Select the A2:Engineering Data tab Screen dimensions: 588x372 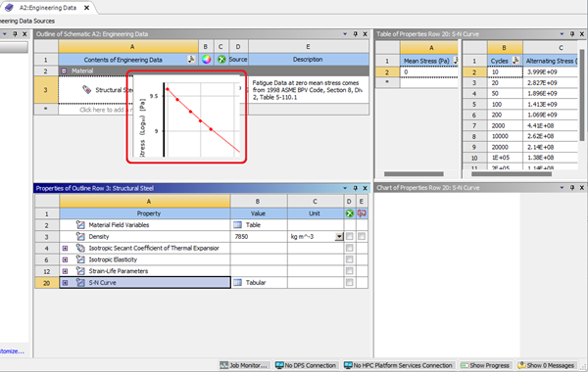click(x=48, y=8)
